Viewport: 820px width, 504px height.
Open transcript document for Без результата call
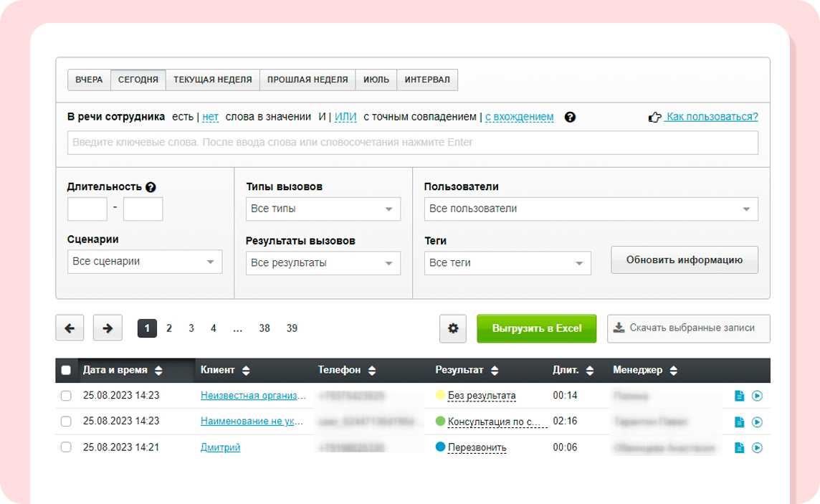coord(740,396)
